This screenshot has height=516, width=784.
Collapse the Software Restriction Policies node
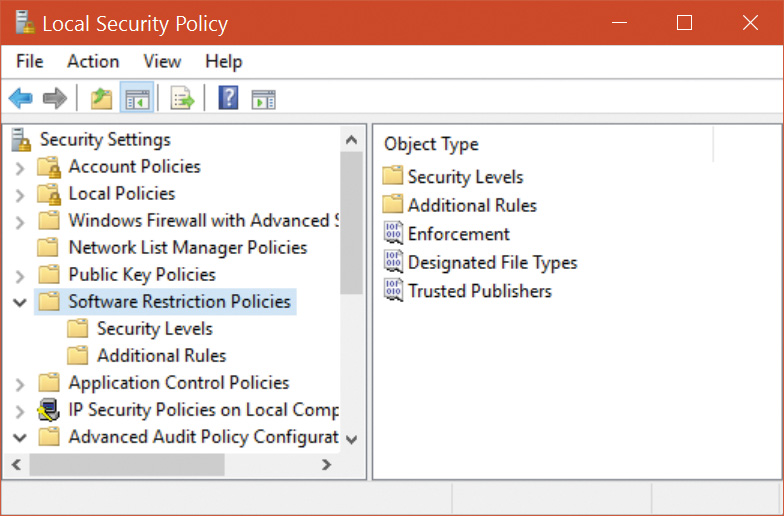[20, 302]
